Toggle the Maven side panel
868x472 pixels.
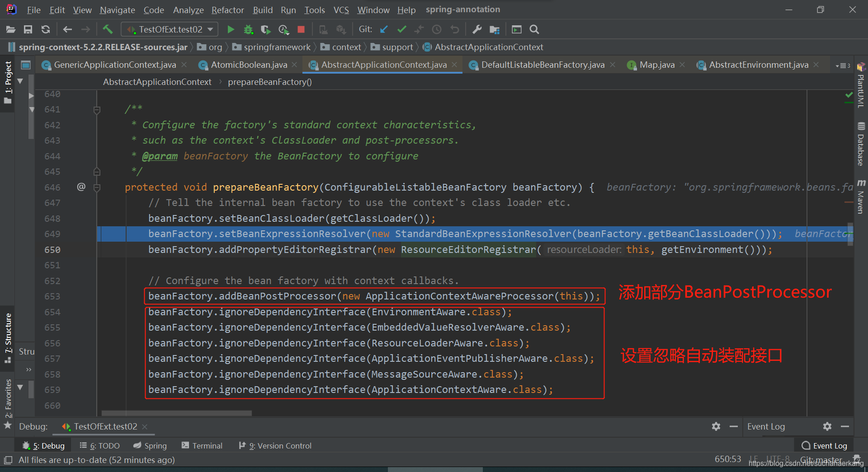(861, 196)
